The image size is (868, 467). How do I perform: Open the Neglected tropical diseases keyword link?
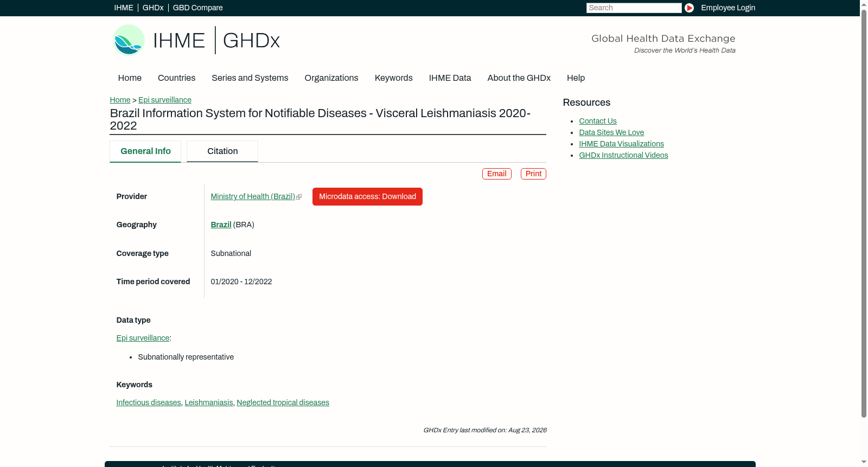point(283,402)
